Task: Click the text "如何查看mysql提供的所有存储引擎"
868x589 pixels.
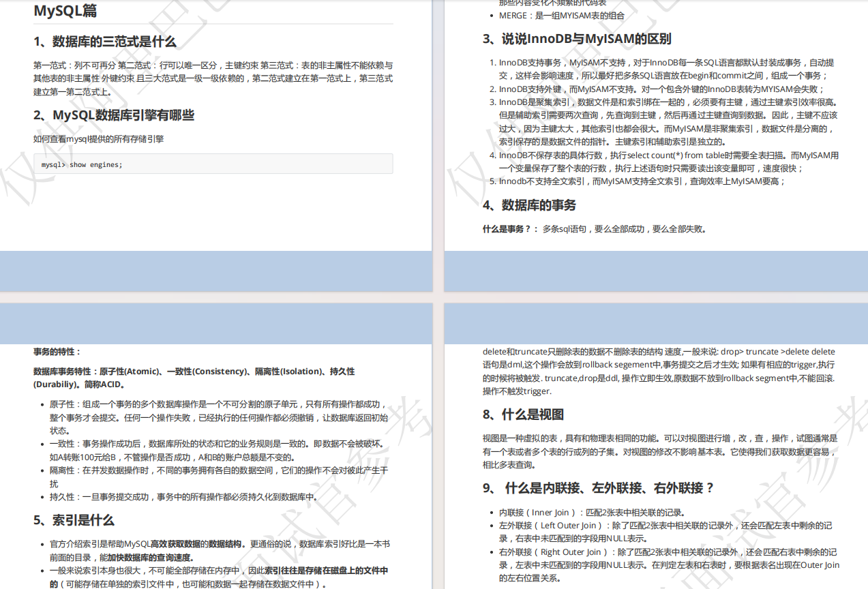Action: [x=99, y=139]
